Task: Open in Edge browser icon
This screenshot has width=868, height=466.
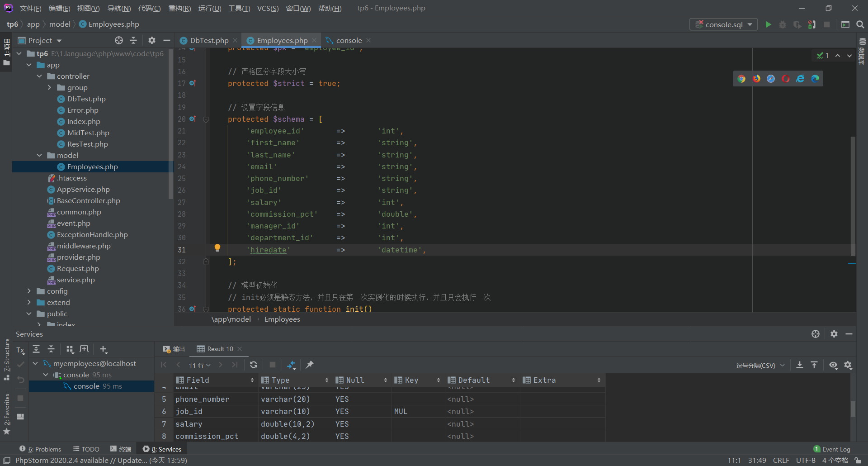Action: click(815, 79)
